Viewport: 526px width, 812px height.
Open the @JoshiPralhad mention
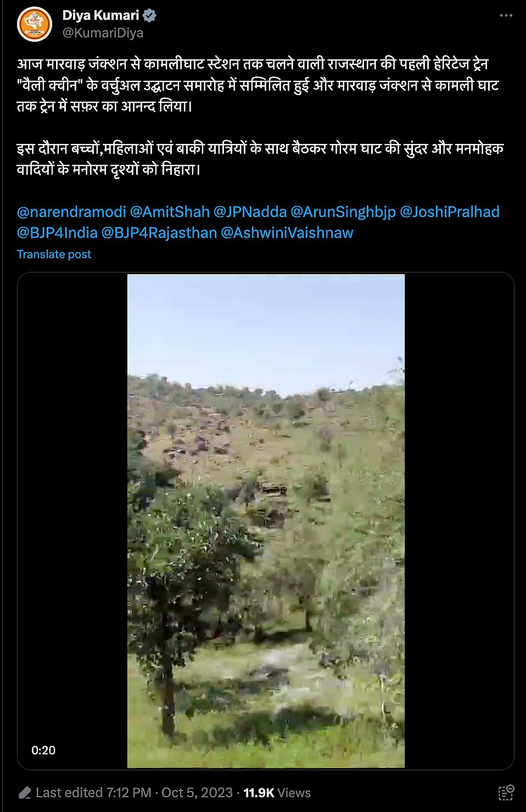coord(450,212)
